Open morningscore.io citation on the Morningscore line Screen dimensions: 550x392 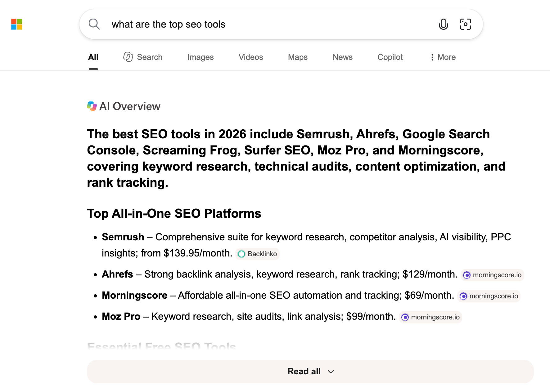click(x=489, y=296)
